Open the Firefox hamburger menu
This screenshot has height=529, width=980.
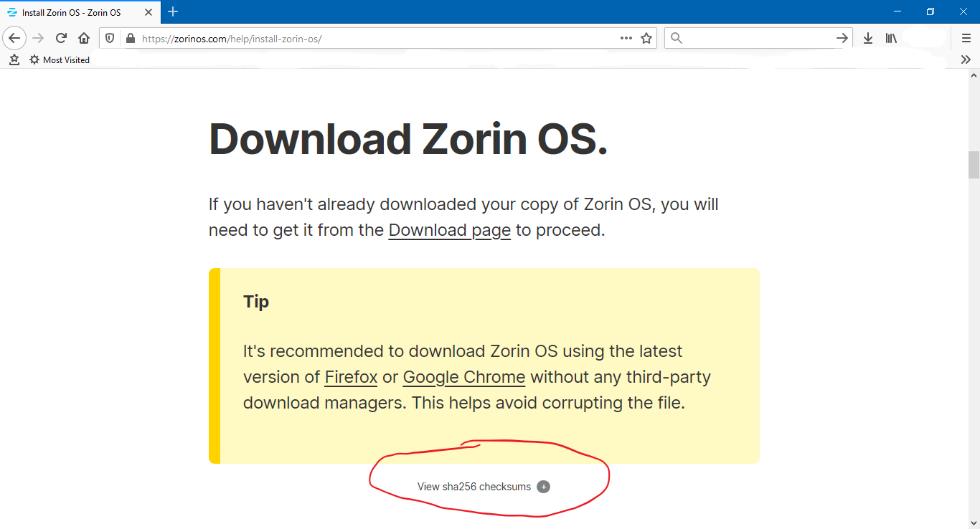click(966, 38)
